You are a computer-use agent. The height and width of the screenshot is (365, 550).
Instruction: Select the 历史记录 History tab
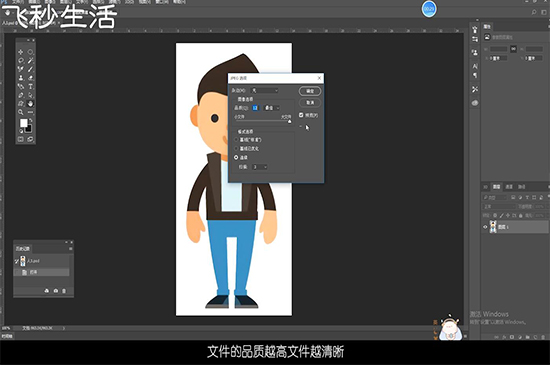tap(22, 249)
